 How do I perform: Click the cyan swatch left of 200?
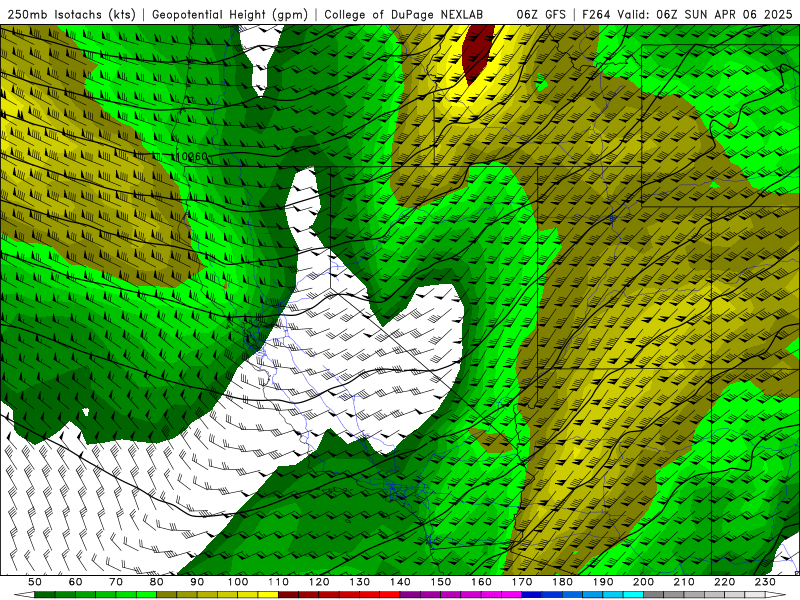(633, 595)
